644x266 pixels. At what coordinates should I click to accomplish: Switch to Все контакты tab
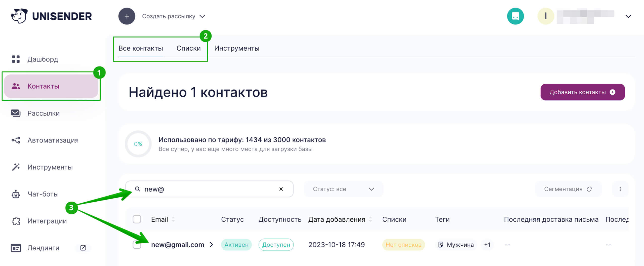(141, 48)
